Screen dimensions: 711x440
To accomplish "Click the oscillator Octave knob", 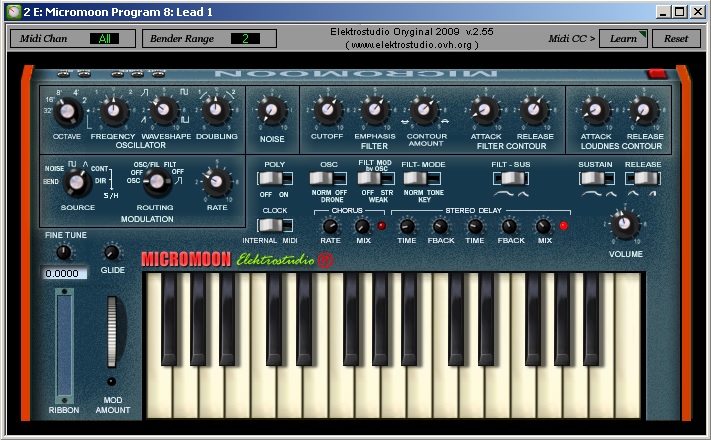I will [68, 112].
